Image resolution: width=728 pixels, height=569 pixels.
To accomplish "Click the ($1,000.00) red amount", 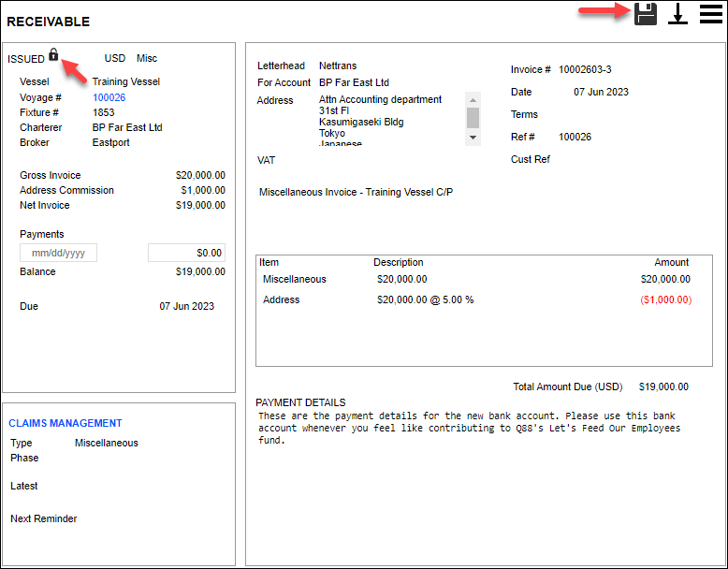I will [x=665, y=299].
